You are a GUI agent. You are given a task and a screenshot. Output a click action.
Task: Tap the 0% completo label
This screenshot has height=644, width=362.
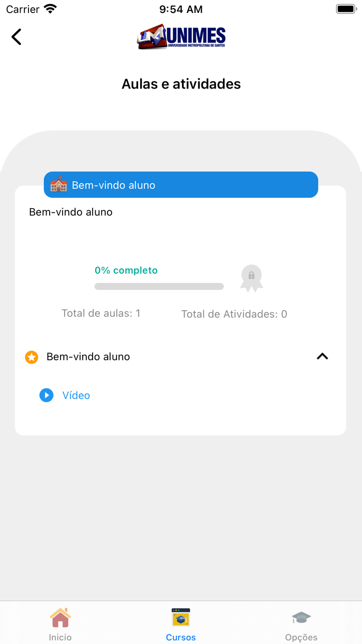pos(126,270)
